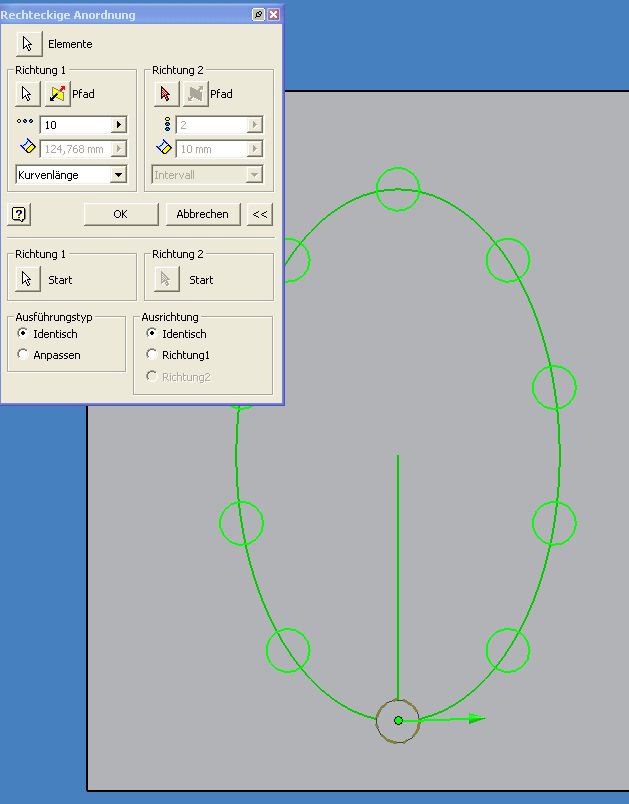Click count input field showing 10
The height and width of the screenshot is (804, 629).
click(76, 125)
